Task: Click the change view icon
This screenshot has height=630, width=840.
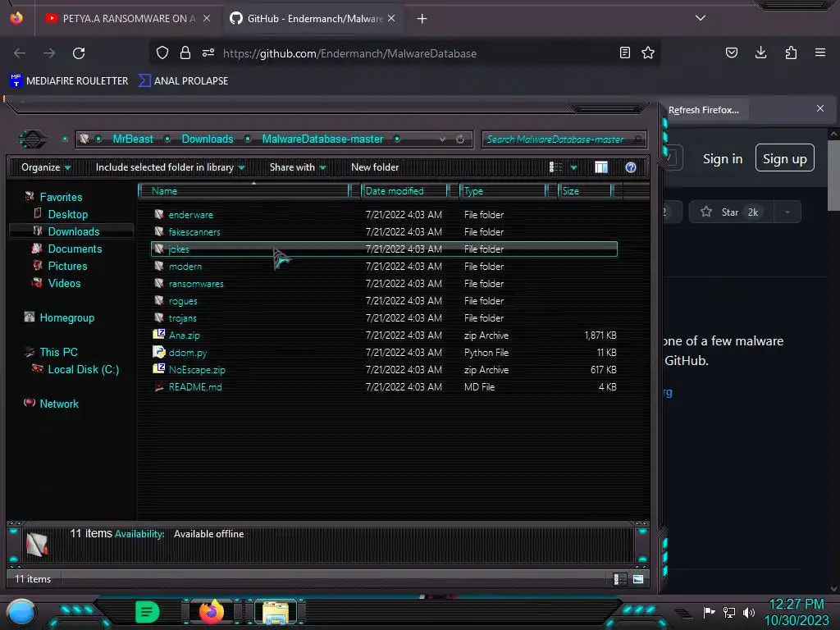Action: point(555,167)
